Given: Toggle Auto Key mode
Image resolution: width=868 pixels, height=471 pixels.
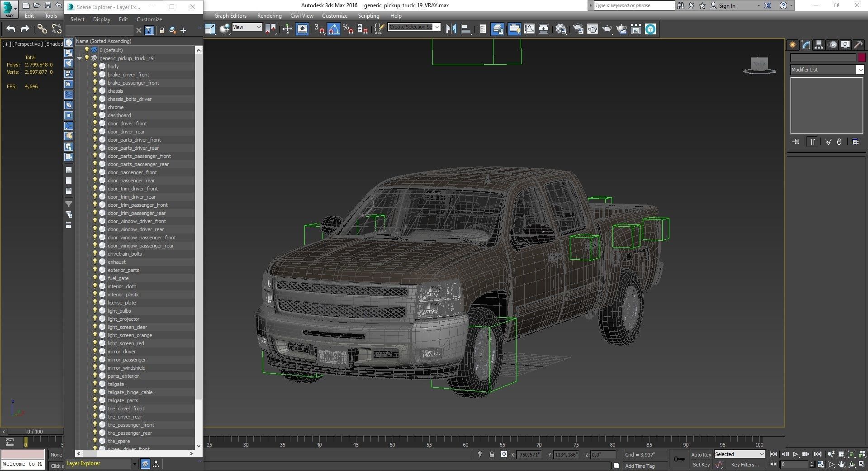Looking at the screenshot, I should (x=701, y=454).
